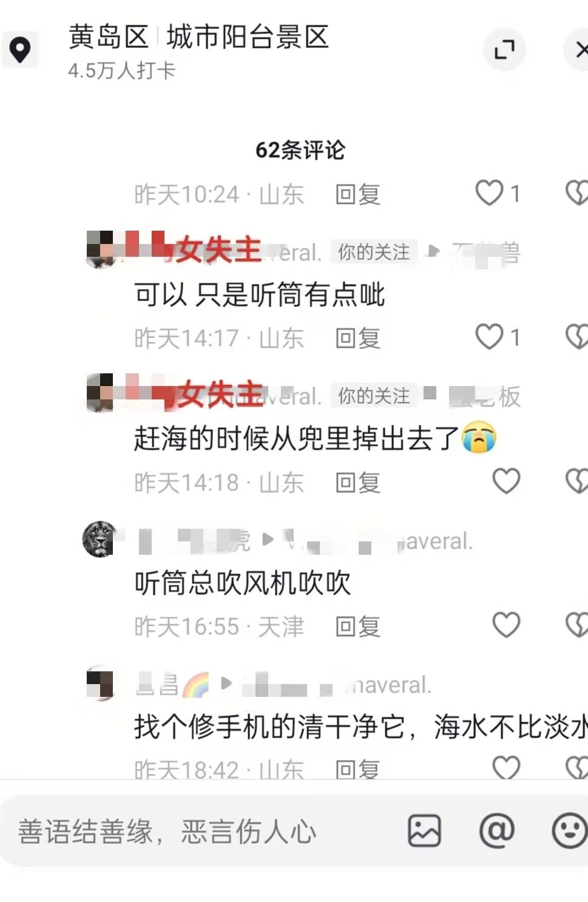This screenshot has width=588, height=902.
Task: Open image picker in comment bar
Action: click(424, 830)
